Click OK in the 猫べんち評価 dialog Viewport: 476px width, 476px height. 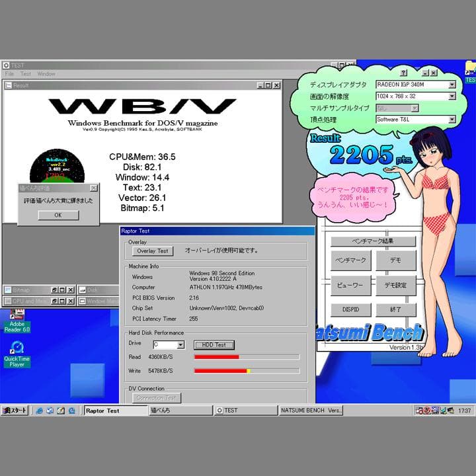click(58, 215)
